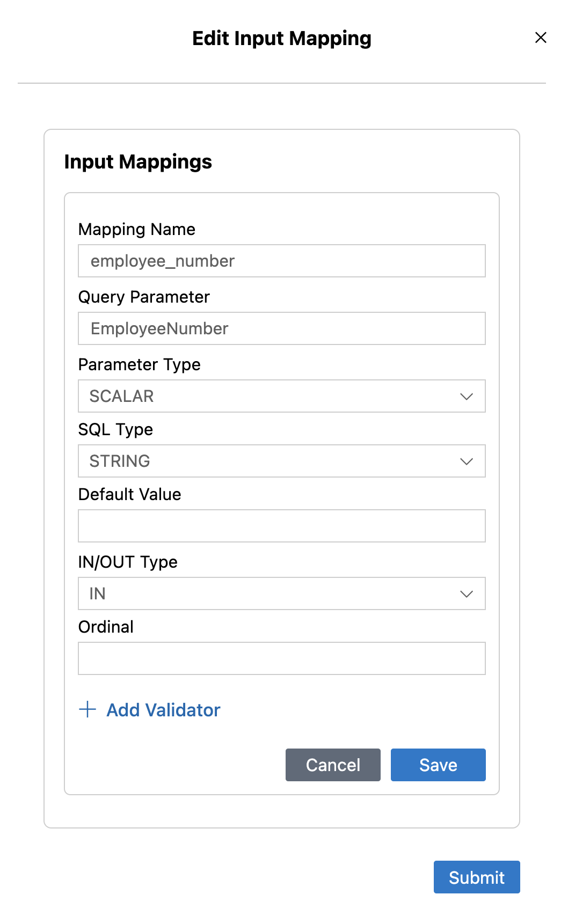The width and height of the screenshot is (568, 924).
Task: Click the Query Parameter field containing EmployeeNumber
Action: coord(281,328)
